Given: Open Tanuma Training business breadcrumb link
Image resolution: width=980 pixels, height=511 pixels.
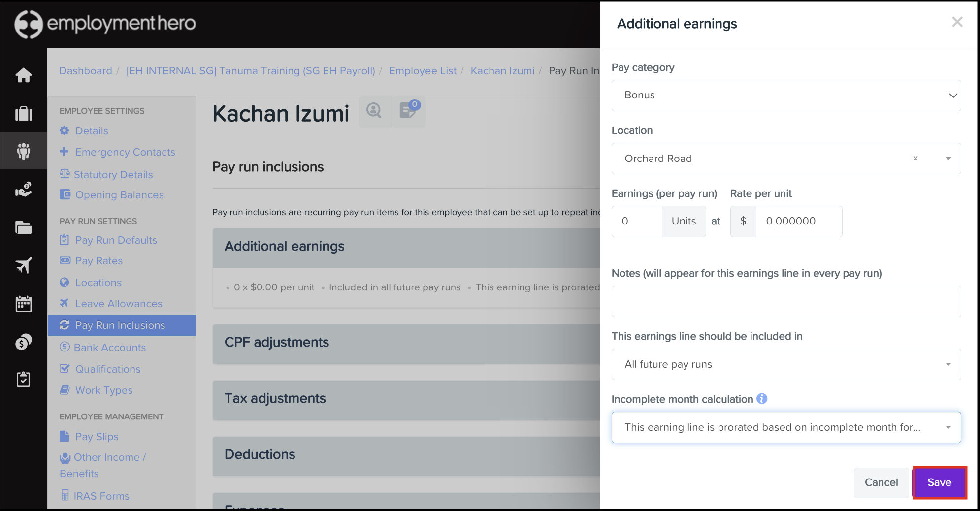Looking at the screenshot, I should (x=250, y=71).
